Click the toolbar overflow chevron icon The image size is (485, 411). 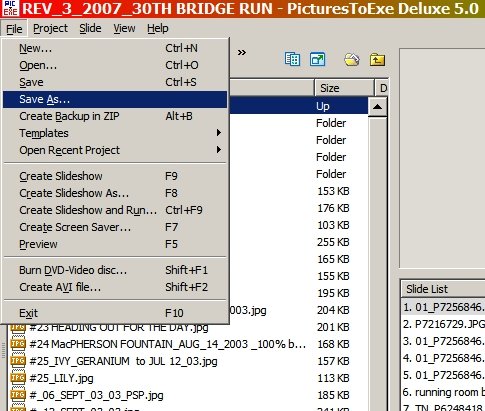(x=242, y=52)
